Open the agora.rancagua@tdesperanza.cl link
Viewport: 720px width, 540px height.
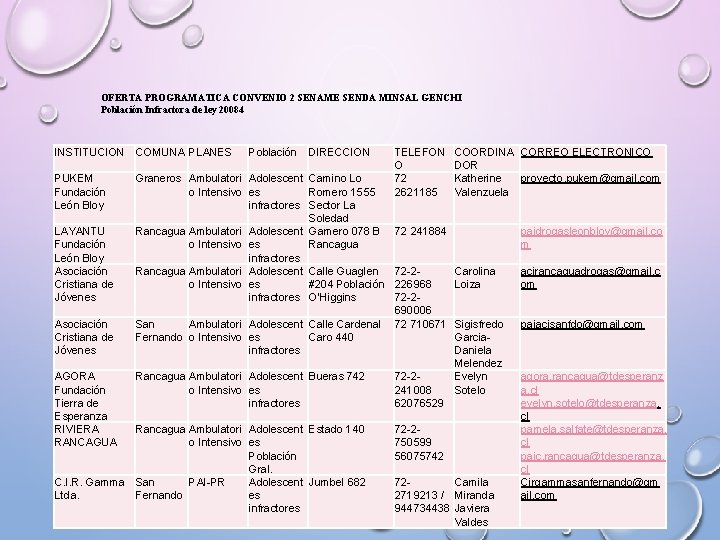(x=592, y=383)
